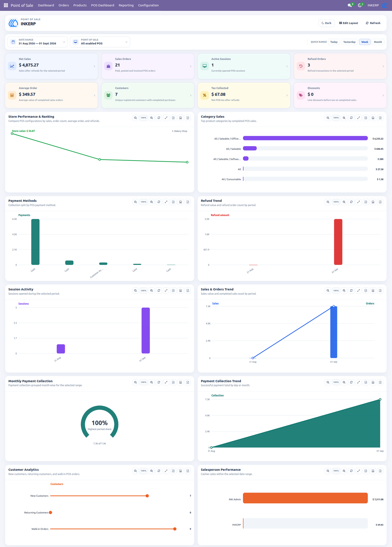This screenshot has width=392, height=547.
Task: Reload the Store Performance & Ranking chart
Action: (x=159, y=118)
